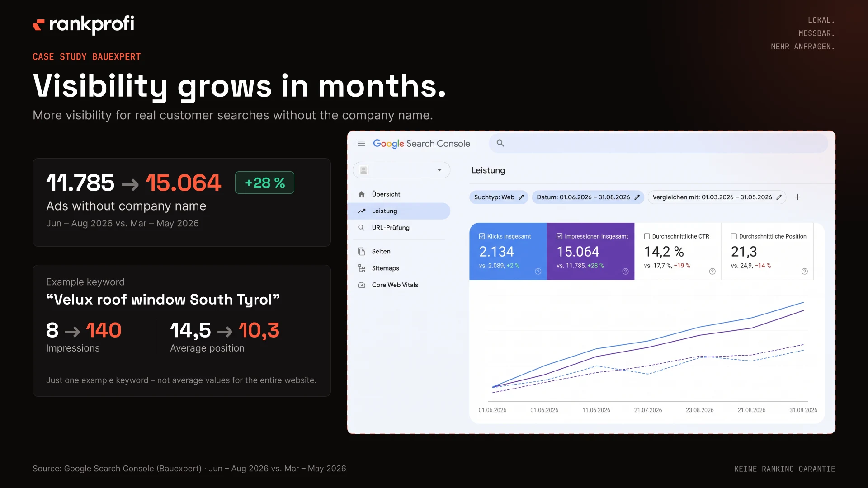Viewport: 868px width, 488px height.
Task: Click the vs. 17,7 %, −19 % text
Action: pos(667,266)
